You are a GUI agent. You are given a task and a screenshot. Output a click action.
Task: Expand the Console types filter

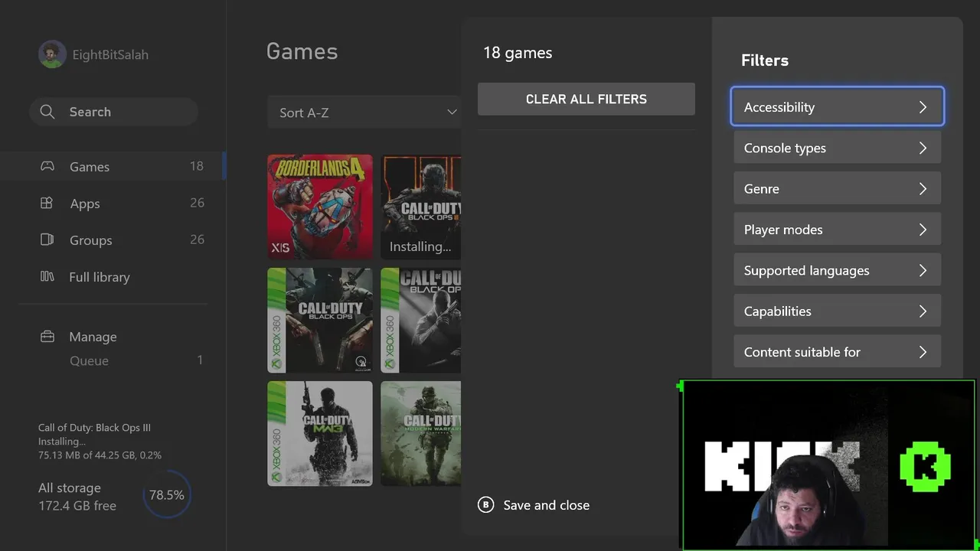tap(838, 148)
